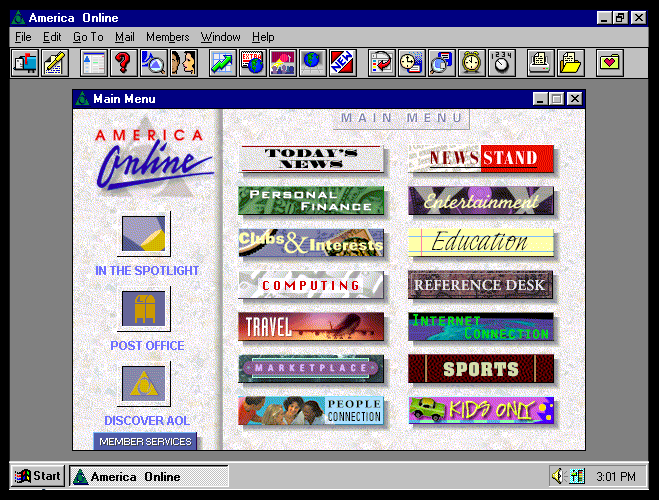This screenshot has width=659, height=500.
Task: Open the Download Manager clock icon
Action: tap(411, 63)
